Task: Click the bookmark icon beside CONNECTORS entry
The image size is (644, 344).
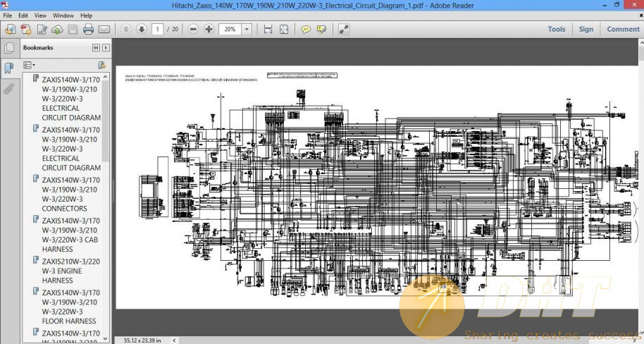Action: (36, 179)
